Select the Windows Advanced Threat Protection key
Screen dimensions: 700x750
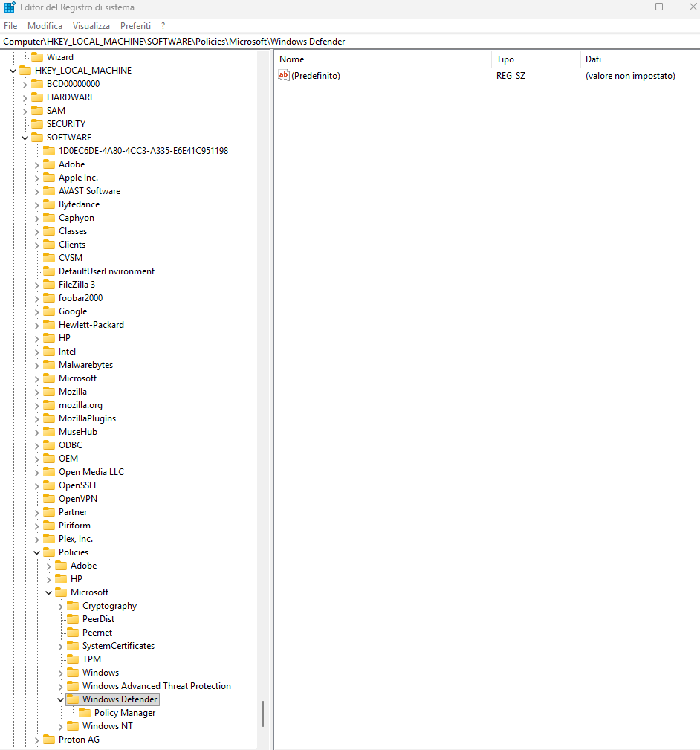(x=156, y=686)
